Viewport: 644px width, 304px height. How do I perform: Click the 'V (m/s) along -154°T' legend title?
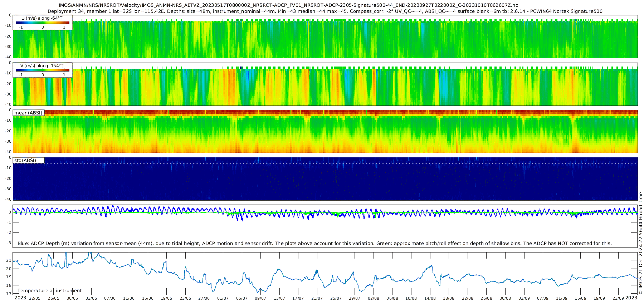click(42, 65)
